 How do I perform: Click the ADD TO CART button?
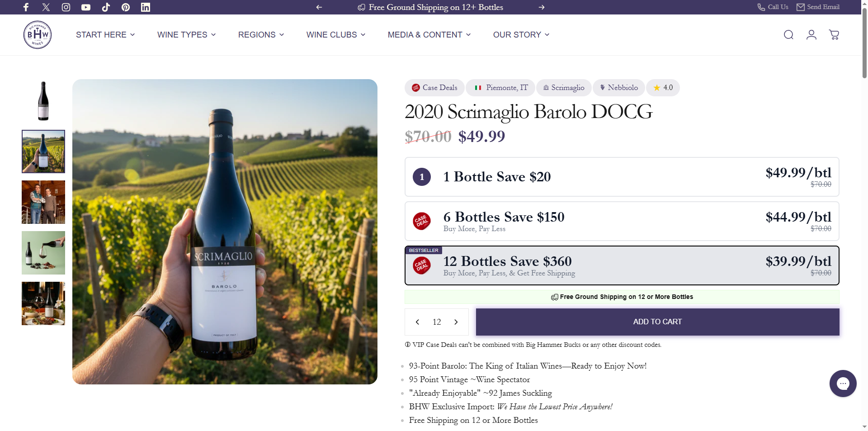(x=657, y=322)
